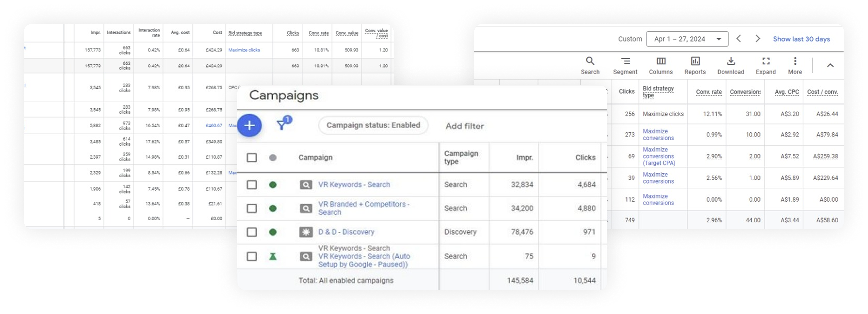
Task: Click Show last 30 days link
Action: (x=801, y=39)
